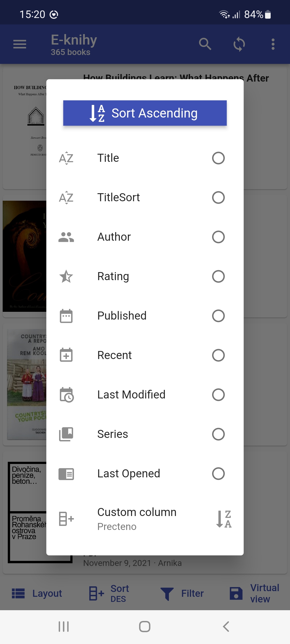Click the Published calendar icon
Screen dimensions: 290x644
pyautogui.click(x=66, y=316)
